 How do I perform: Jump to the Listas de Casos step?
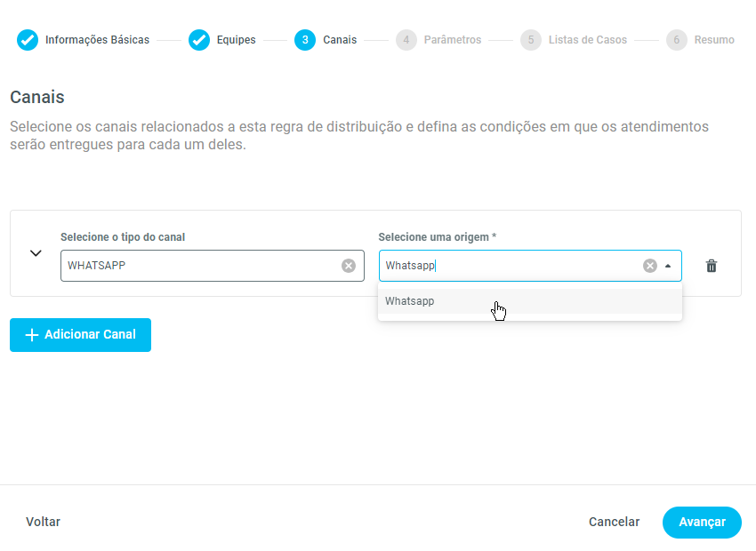[588, 40]
